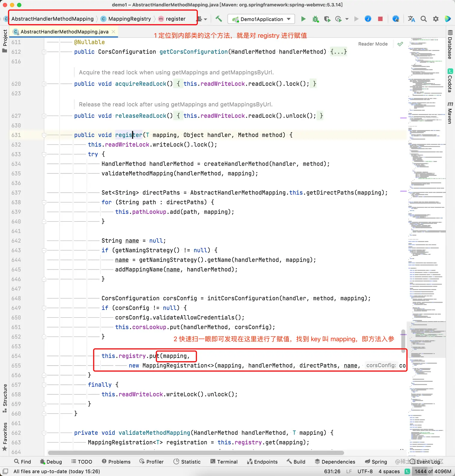The image size is (455, 476).
Task: Open the Demo1Application run configuration dropdown
Action: click(261, 19)
